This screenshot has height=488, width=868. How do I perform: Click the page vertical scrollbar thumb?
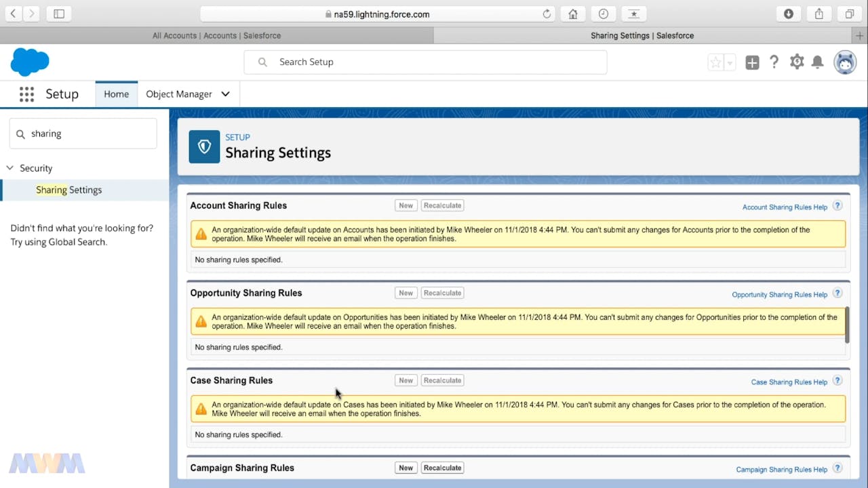[x=847, y=325]
